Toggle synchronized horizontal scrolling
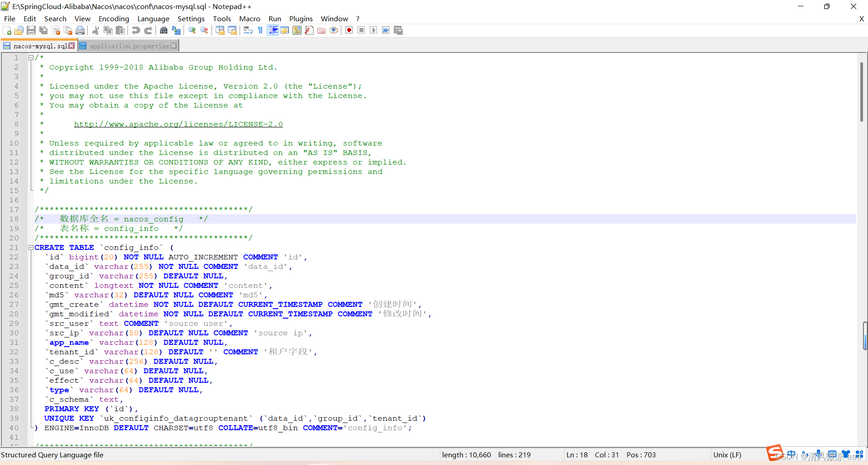868x465 pixels. coord(232,30)
